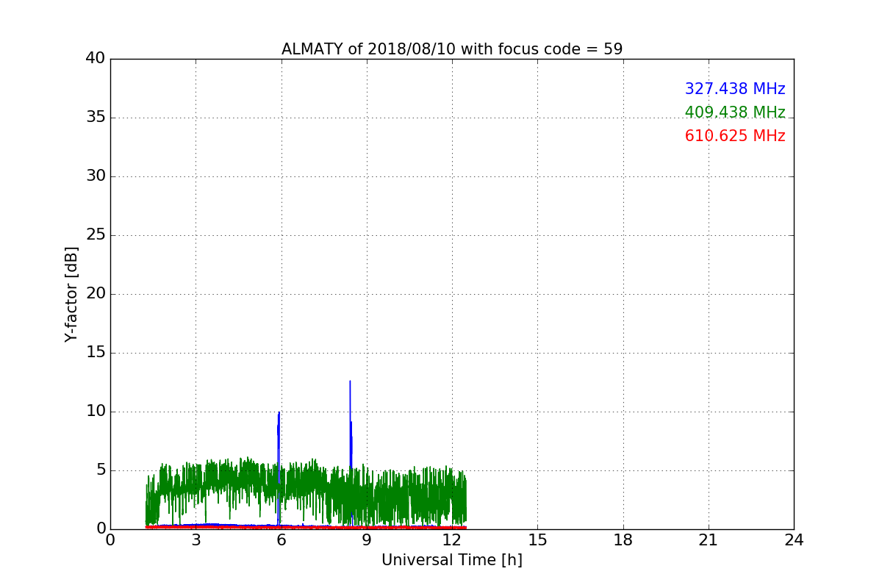Select the blue 327.438 MHz legend label
882x588 pixels.
pyautogui.click(x=735, y=89)
